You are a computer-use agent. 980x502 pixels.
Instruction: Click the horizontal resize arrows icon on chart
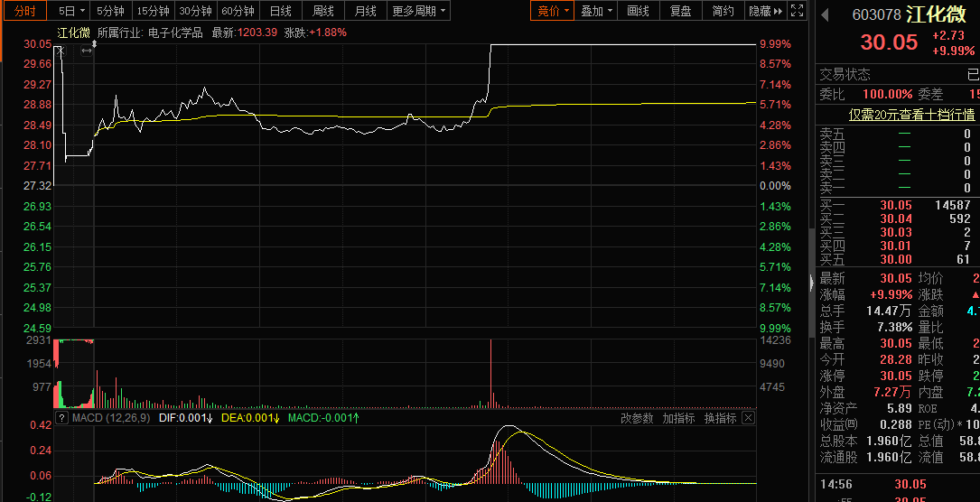pyautogui.click(x=87, y=51)
